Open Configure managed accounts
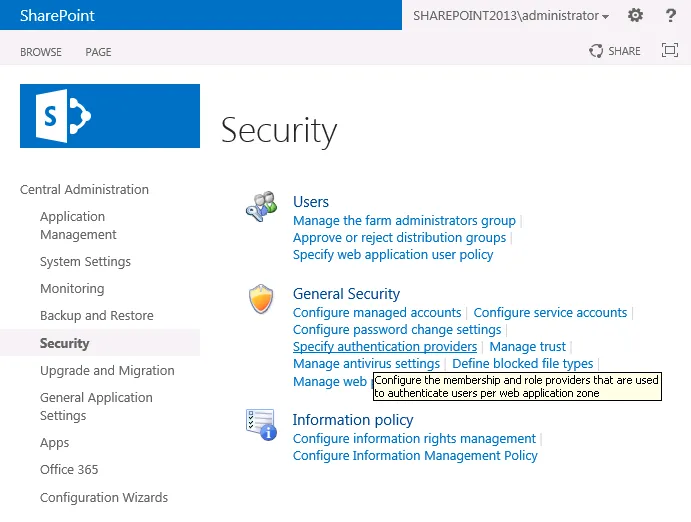Image resolution: width=691 pixels, height=522 pixels. [x=377, y=312]
